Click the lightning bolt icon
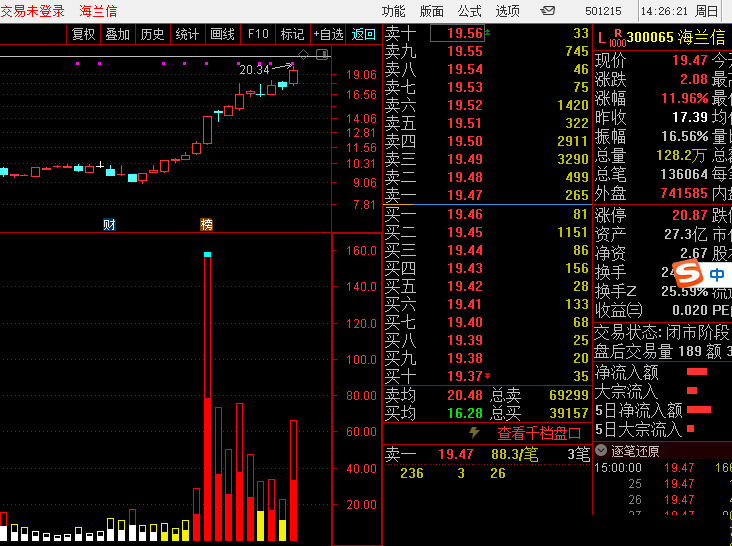Screen dimensions: 732x546 point(474,433)
